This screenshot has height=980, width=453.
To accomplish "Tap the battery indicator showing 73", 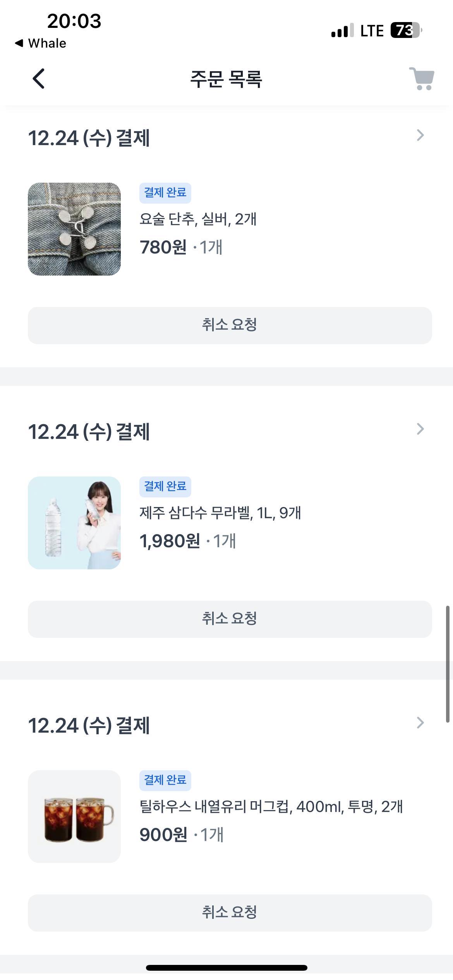I will pyautogui.click(x=405, y=30).
